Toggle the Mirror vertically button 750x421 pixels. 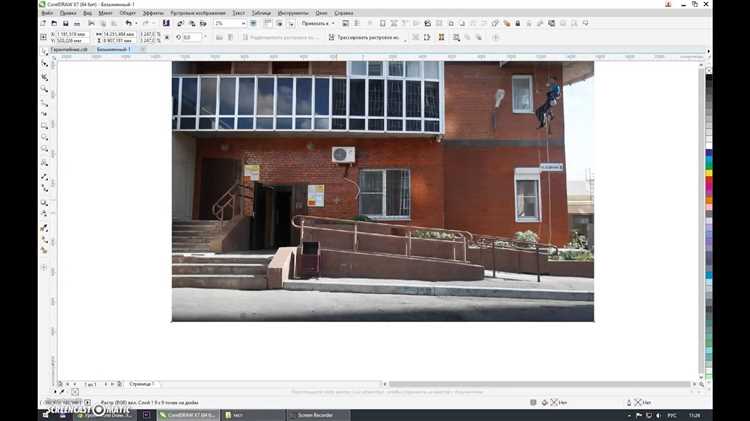point(230,37)
